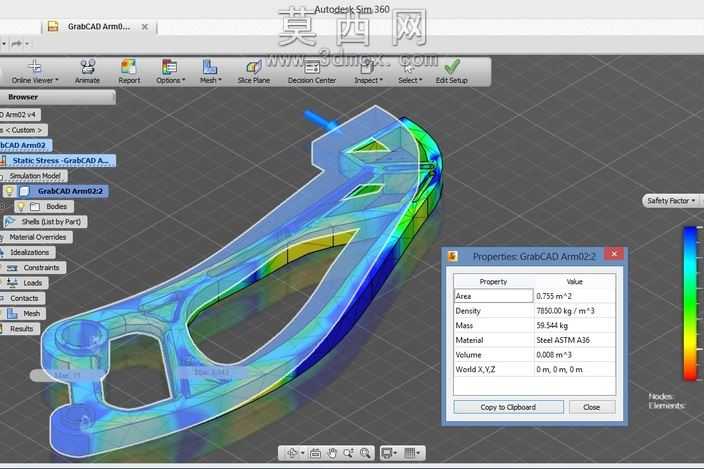Close Properties dialog with red X
The image size is (704, 469).
[x=614, y=254]
